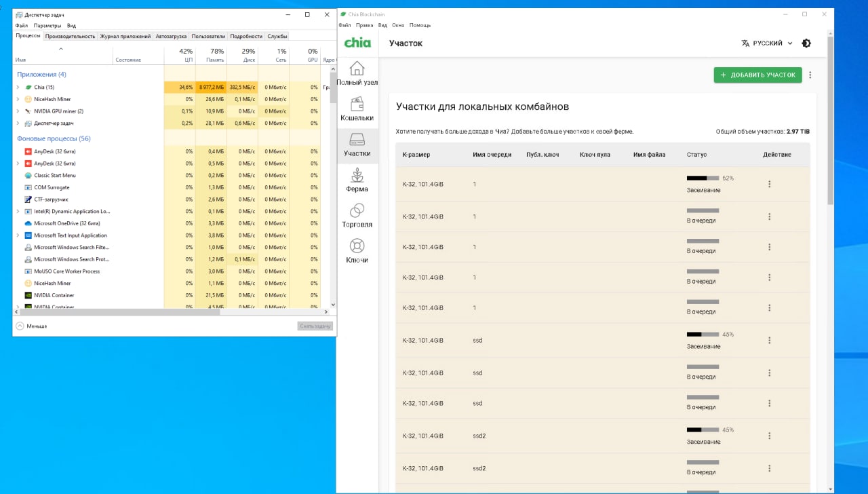Open Ключи in the Chia sidebar
Screen dimensions: 868x494
pyautogui.click(x=357, y=250)
